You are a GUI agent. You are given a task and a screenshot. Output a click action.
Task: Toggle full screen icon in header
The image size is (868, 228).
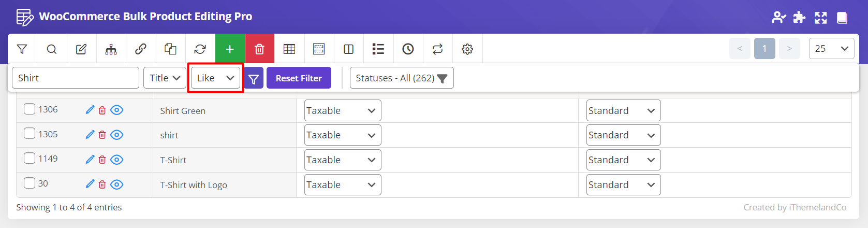tap(821, 18)
